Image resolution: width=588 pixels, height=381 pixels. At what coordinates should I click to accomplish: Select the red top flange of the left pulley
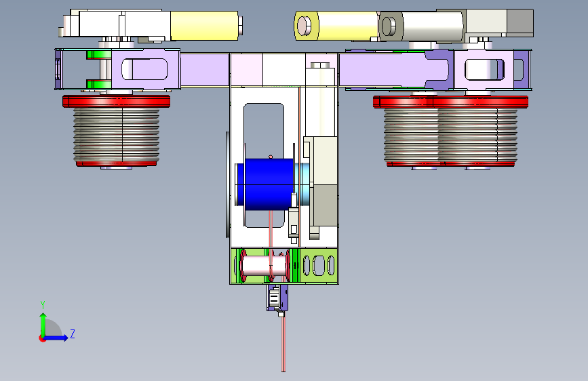point(116,101)
